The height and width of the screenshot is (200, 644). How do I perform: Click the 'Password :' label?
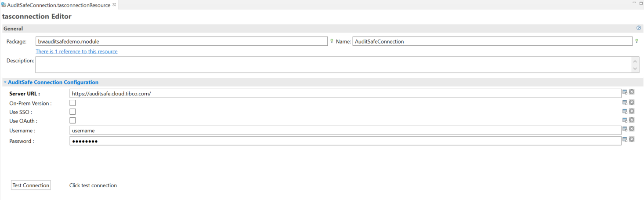22,141
